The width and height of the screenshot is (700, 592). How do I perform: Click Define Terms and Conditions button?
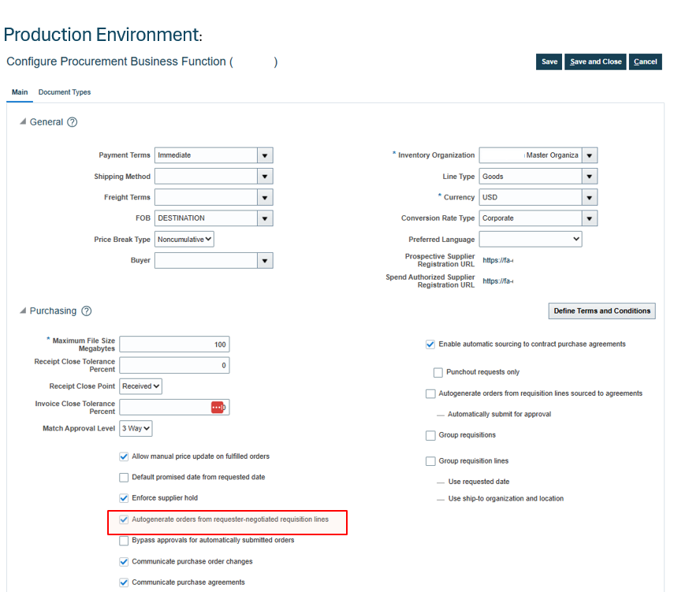point(601,311)
